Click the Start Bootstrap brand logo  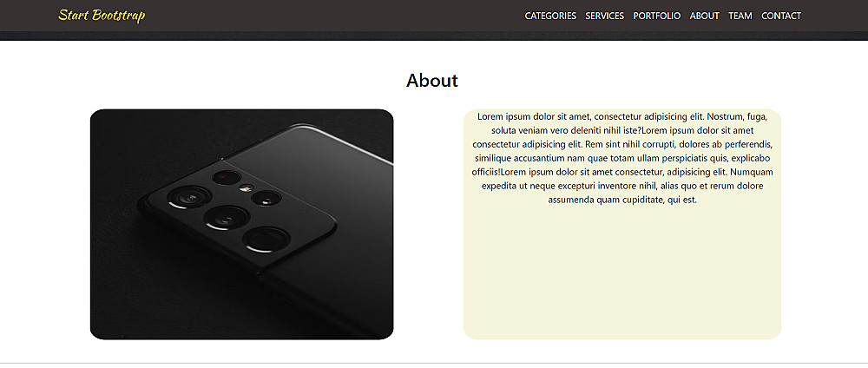point(102,16)
